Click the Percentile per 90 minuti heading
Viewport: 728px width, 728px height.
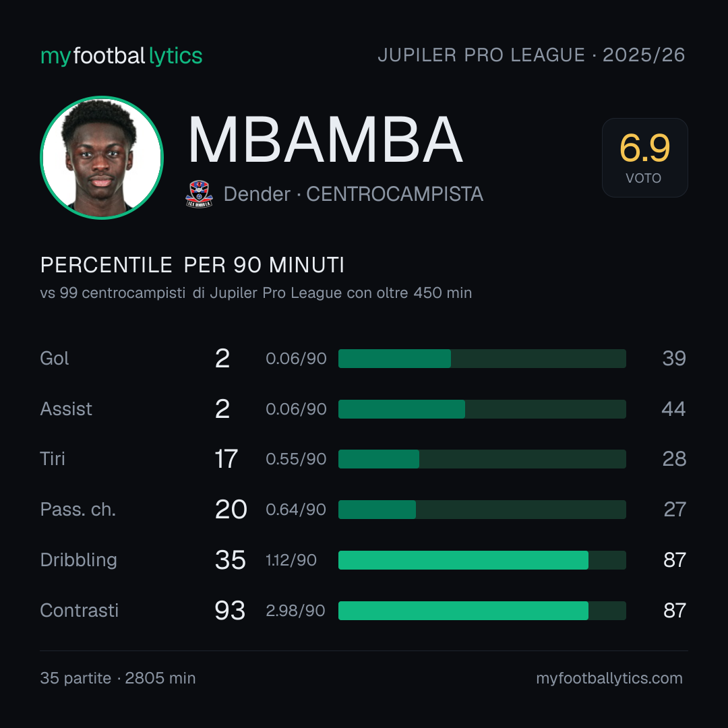click(x=192, y=265)
